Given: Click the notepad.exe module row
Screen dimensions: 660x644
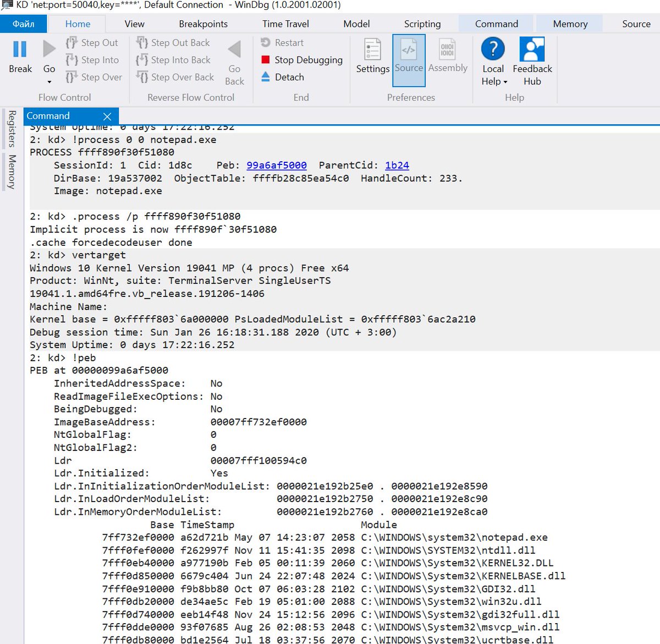Looking at the screenshot, I should (x=325, y=537).
